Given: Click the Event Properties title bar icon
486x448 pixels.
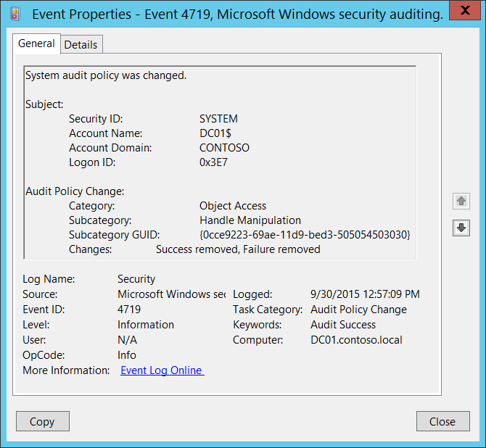Looking at the screenshot, I should pos(16,14).
